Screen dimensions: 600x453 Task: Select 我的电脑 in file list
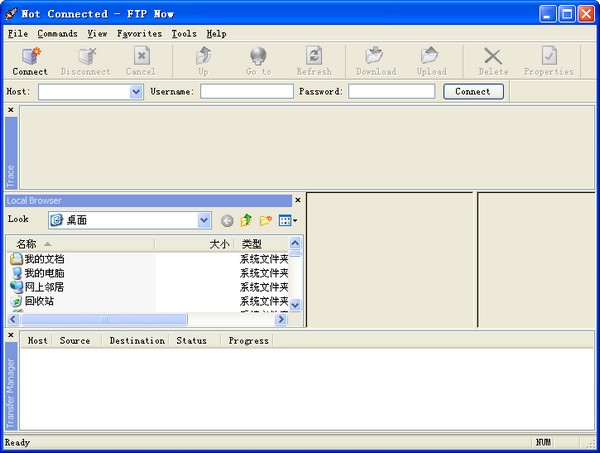[x=44, y=273]
